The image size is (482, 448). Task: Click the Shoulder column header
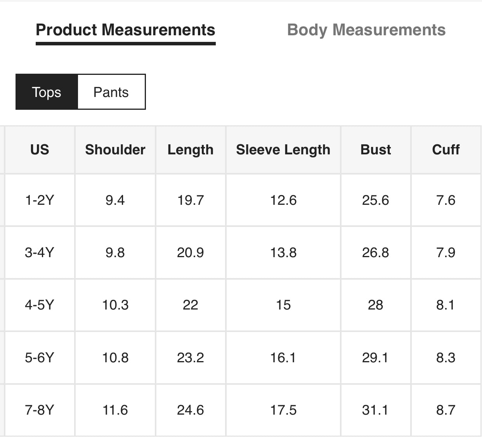115,150
